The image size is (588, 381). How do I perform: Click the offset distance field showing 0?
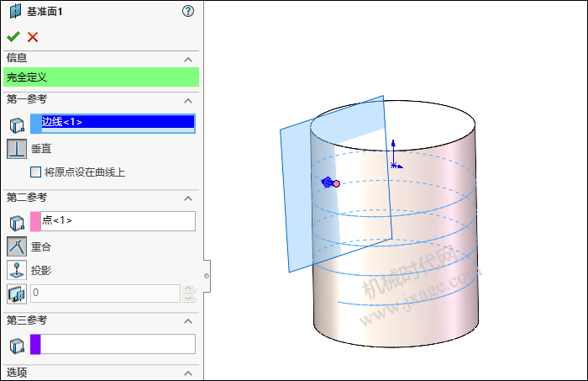[x=105, y=294]
